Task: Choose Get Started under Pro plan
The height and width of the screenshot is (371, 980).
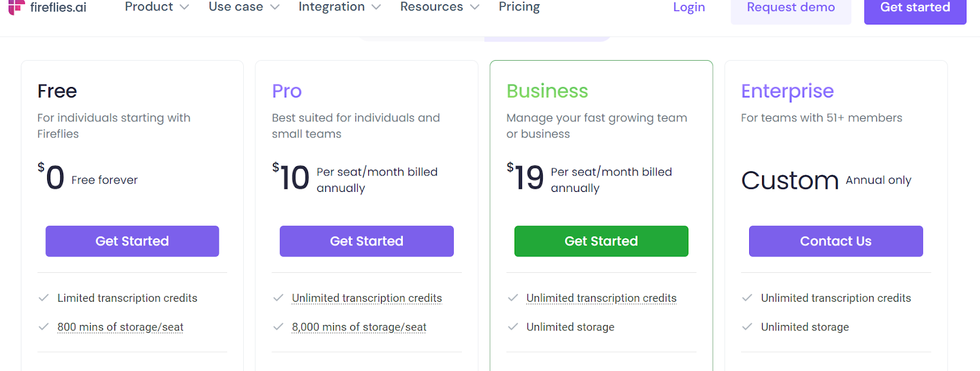Action: click(366, 241)
